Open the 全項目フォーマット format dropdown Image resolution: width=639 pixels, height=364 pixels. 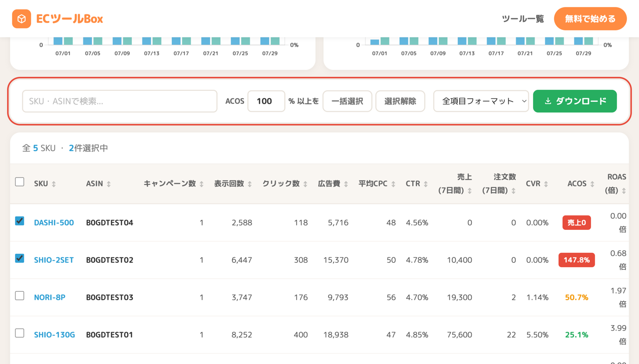481,101
